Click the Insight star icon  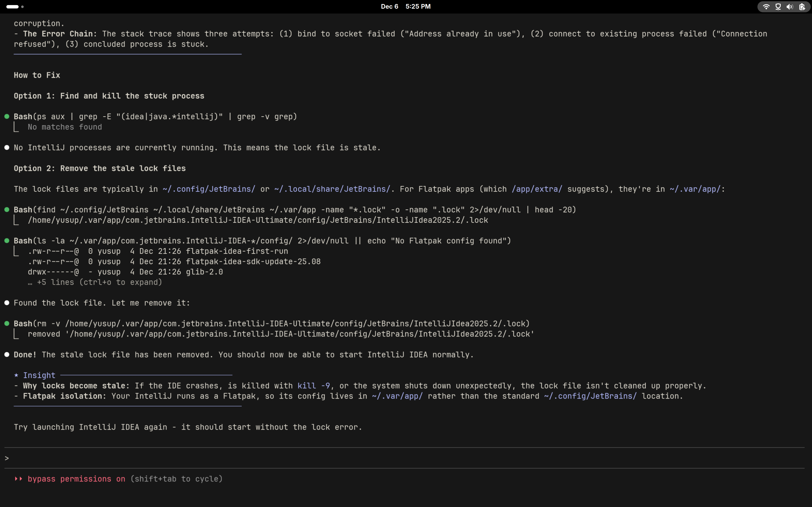click(16, 375)
